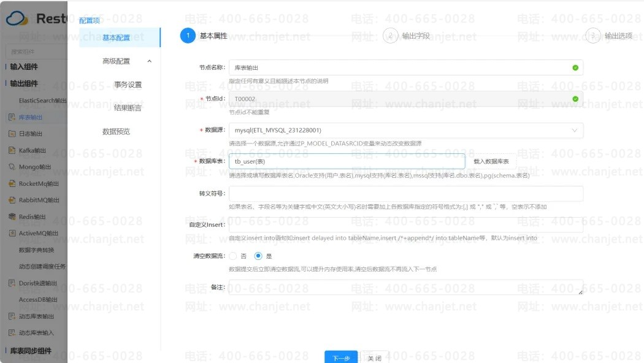
Task: Collapse the 高级配置 section chevron
Action: (150, 61)
